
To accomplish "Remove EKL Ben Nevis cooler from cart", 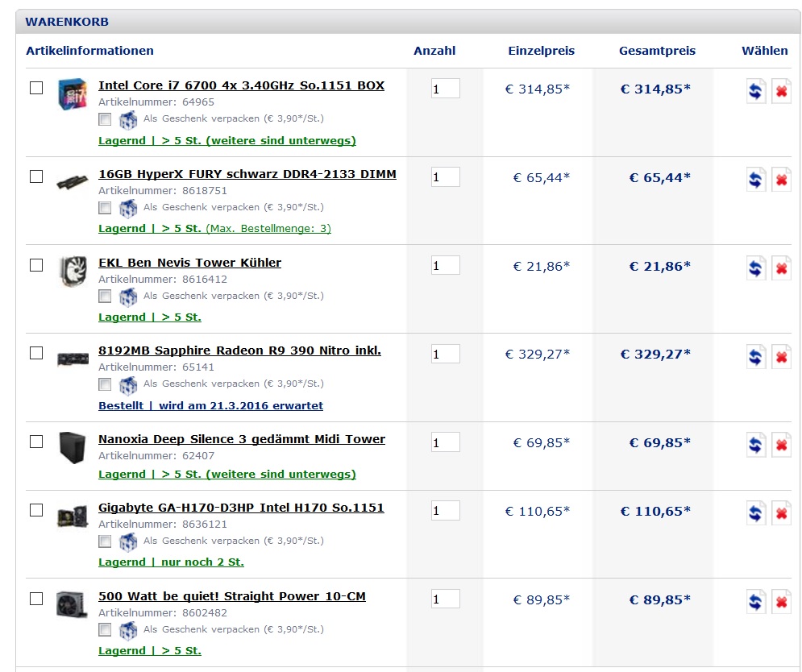I will tap(782, 268).
